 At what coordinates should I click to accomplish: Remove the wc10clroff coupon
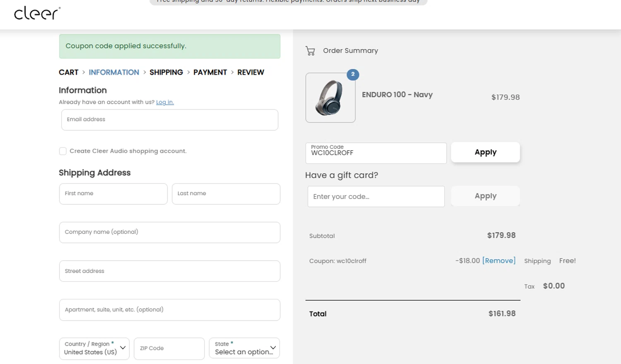[499, 261]
